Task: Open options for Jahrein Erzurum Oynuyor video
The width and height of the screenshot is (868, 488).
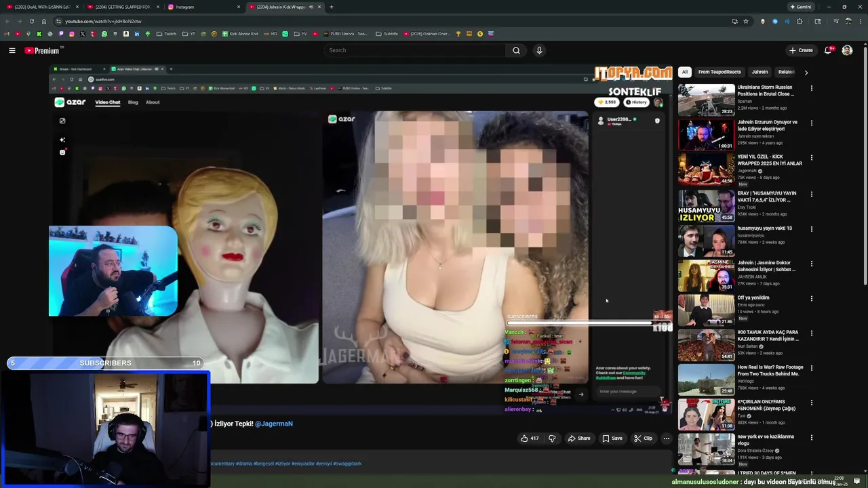Action: click(x=811, y=123)
